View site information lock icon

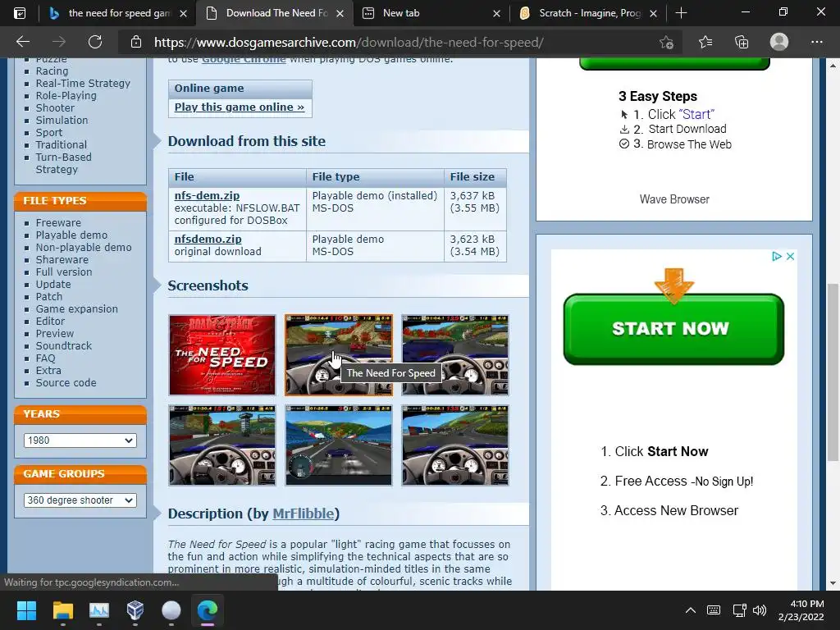click(x=136, y=42)
